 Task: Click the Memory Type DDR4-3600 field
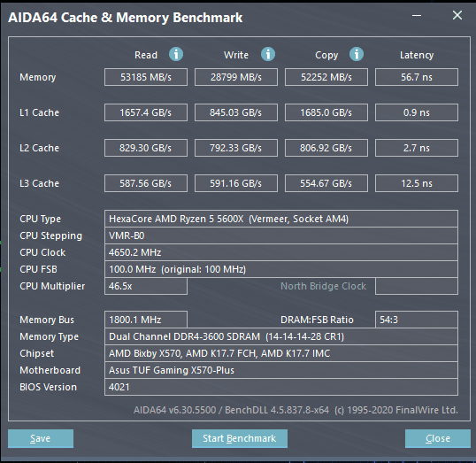[281, 336]
